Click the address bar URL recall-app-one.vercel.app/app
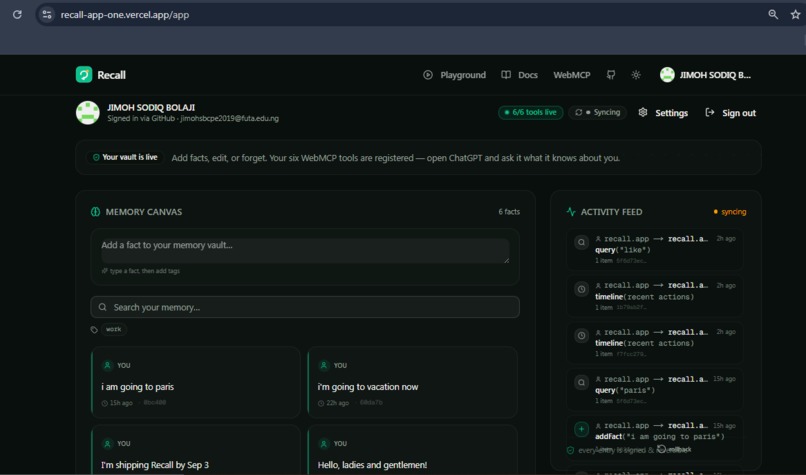This screenshot has width=806, height=475. point(125,15)
